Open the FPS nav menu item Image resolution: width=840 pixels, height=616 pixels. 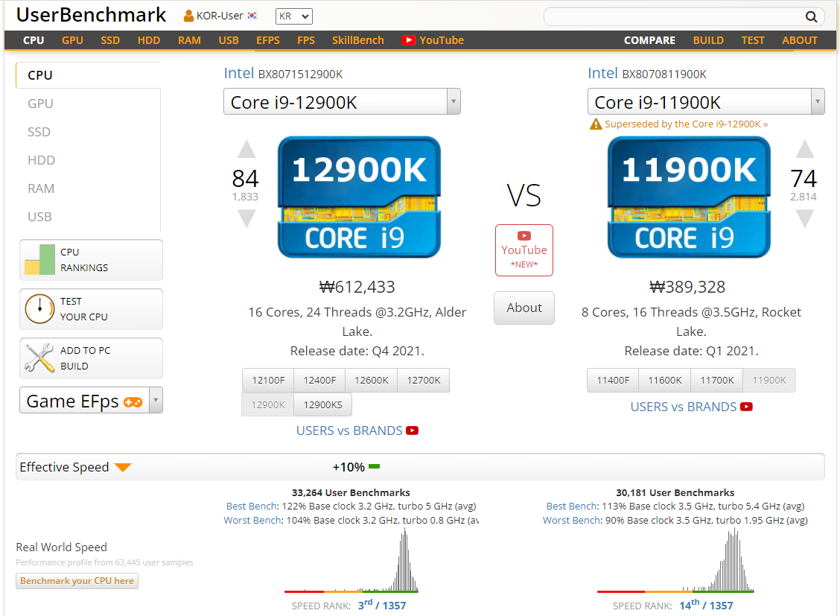click(x=306, y=40)
